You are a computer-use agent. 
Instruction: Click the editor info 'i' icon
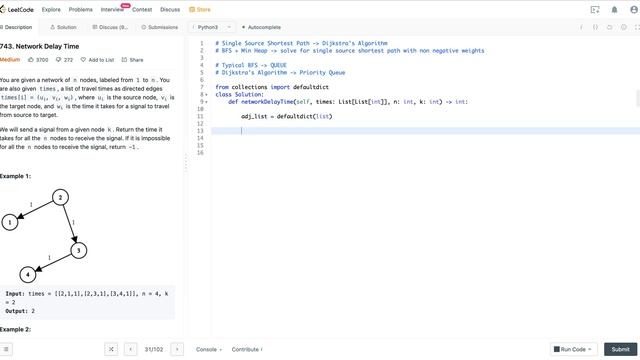(x=581, y=27)
